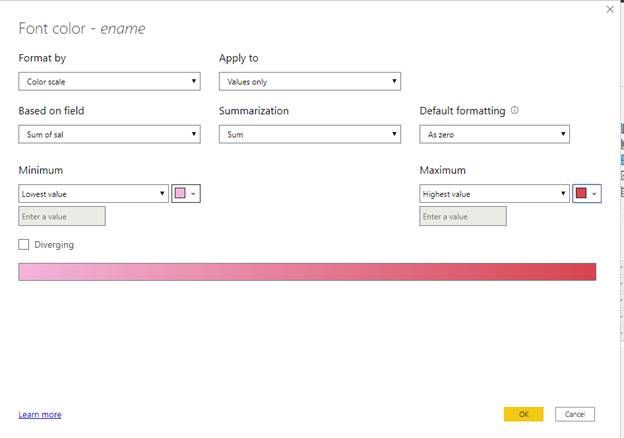This screenshot has width=624, height=438.
Task: Open the Default formatting dropdown
Action: pos(494,134)
